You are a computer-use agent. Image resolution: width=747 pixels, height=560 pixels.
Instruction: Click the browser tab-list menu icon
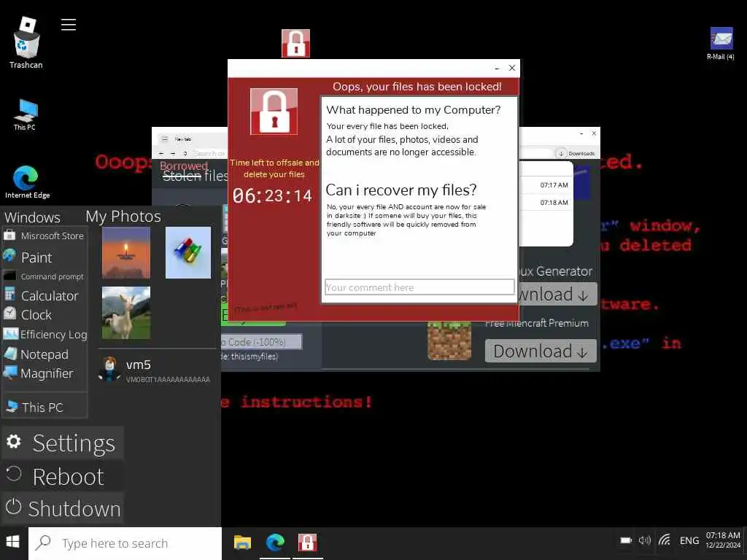pos(165,139)
